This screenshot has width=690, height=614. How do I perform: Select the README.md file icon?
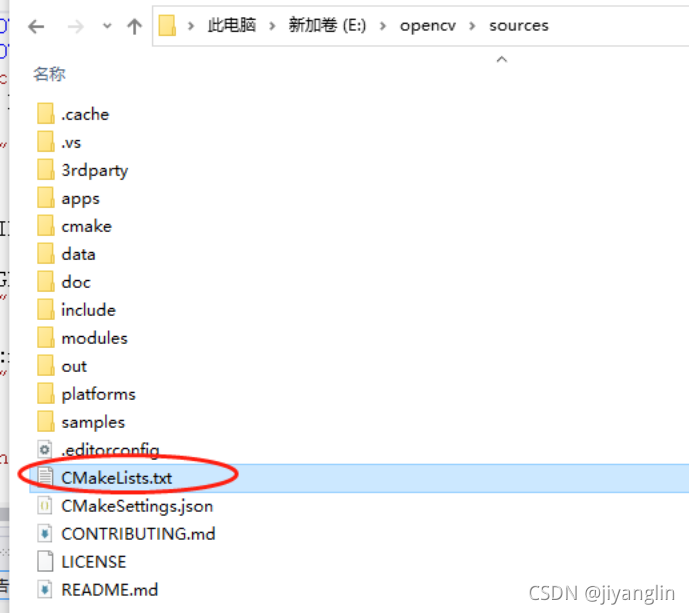click(x=45, y=590)
